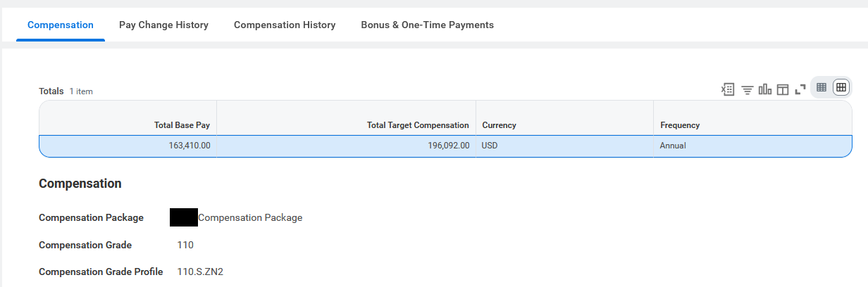Open the Compensation tab

[x=61, y=25]
